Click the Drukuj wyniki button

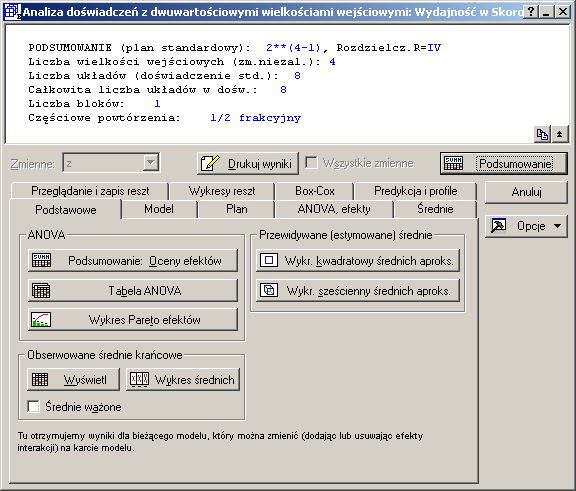coord(248,163)
